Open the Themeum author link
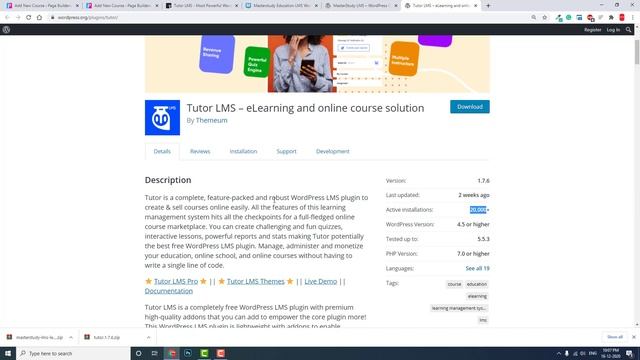Viewport: 640px width, 360px height. click(211, 120)
